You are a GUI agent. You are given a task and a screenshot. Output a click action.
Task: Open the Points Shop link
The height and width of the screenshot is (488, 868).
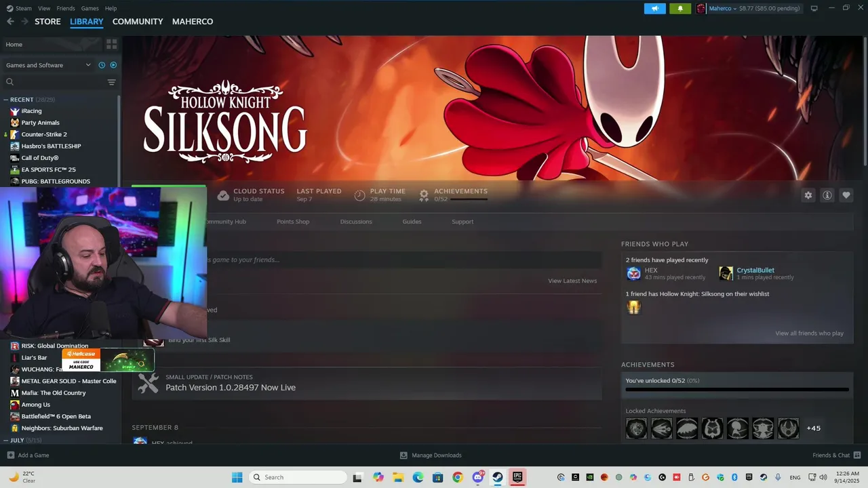pyautogui.click(x=293, y=222)
